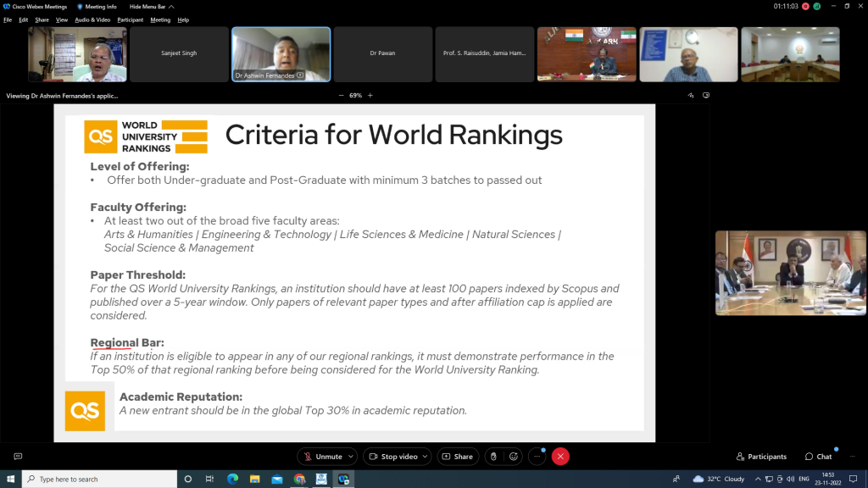Collapse the menu bar with Hide Menu Bar
Viewport: 868px width, 488px height.
click(x=151, y=7)
